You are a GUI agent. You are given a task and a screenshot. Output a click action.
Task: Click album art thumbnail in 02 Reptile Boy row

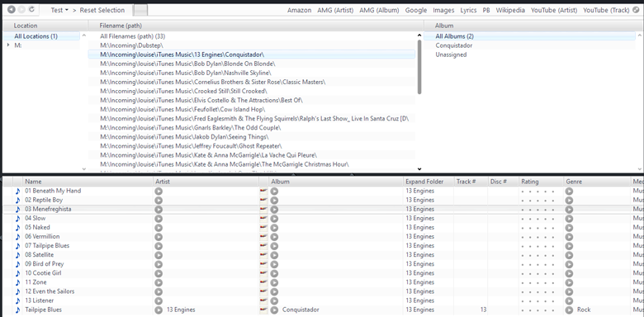point(263,201)
